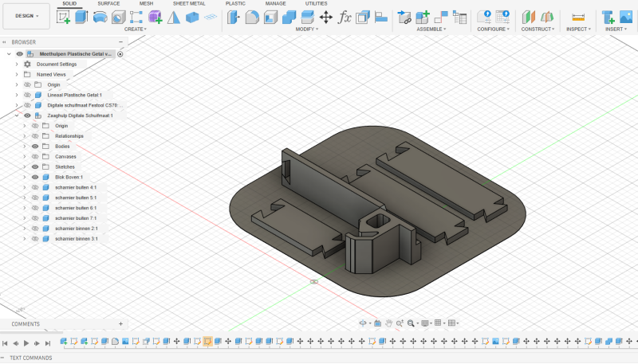
Task: Open the Display Settings monitor icon
Action: (x=425, y=323)
